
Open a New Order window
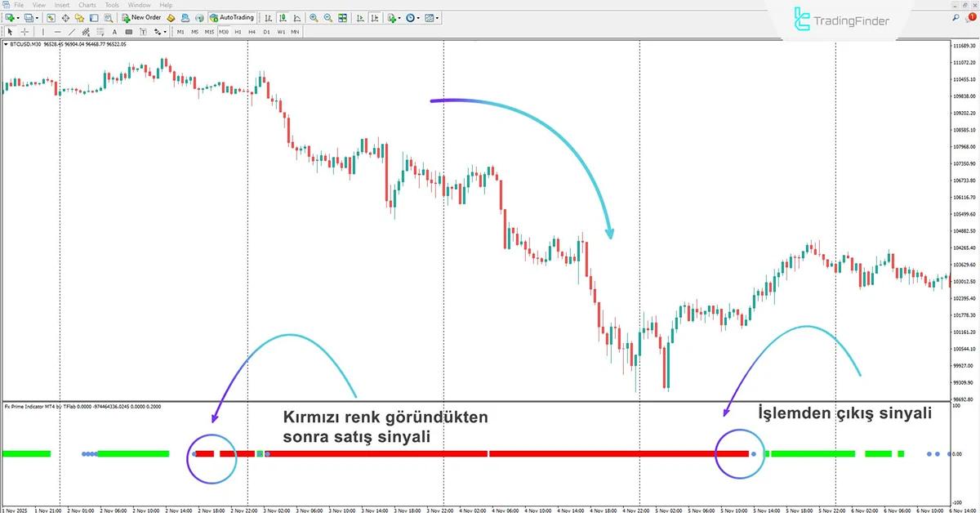pyautogui.click(x=140, y=17)
